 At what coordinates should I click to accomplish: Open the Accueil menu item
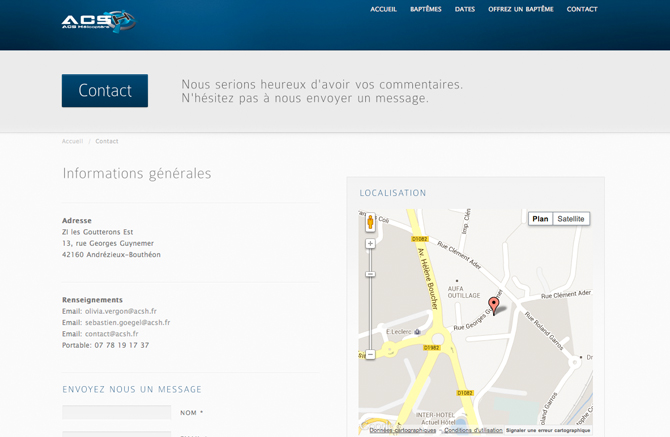383,9
